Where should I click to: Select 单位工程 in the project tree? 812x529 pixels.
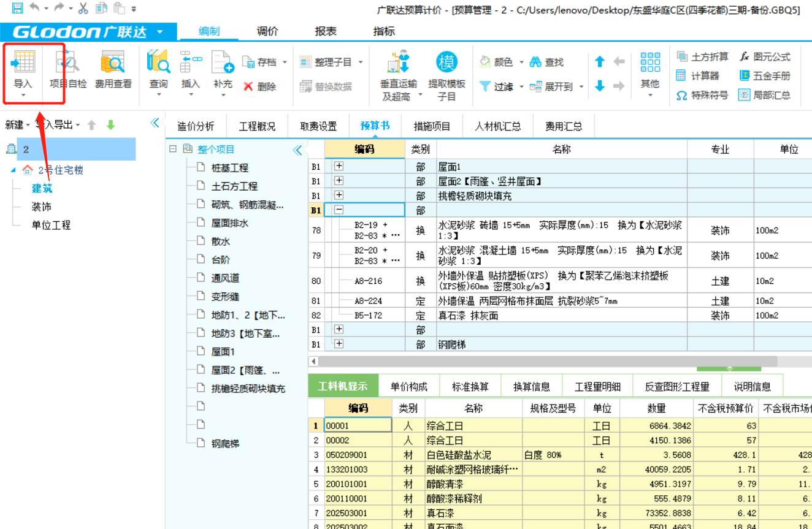(x=51, y=226)
